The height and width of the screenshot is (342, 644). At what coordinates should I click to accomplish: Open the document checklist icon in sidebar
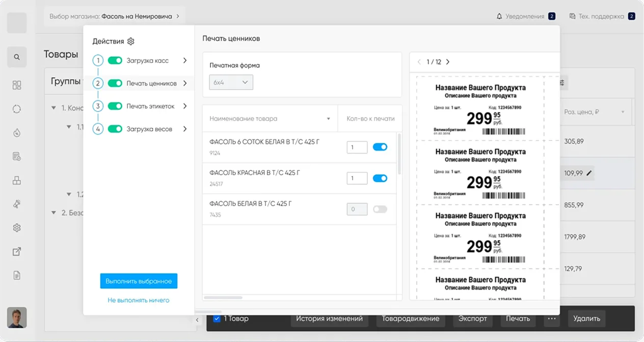coord(17,157)
